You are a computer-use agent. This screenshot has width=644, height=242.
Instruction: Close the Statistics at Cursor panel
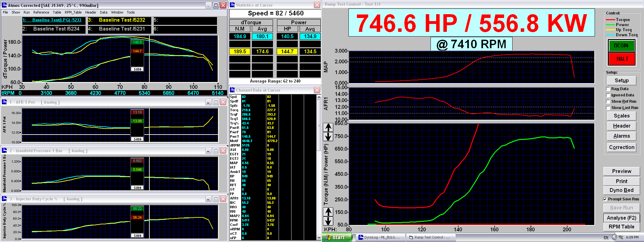[317, 5]
